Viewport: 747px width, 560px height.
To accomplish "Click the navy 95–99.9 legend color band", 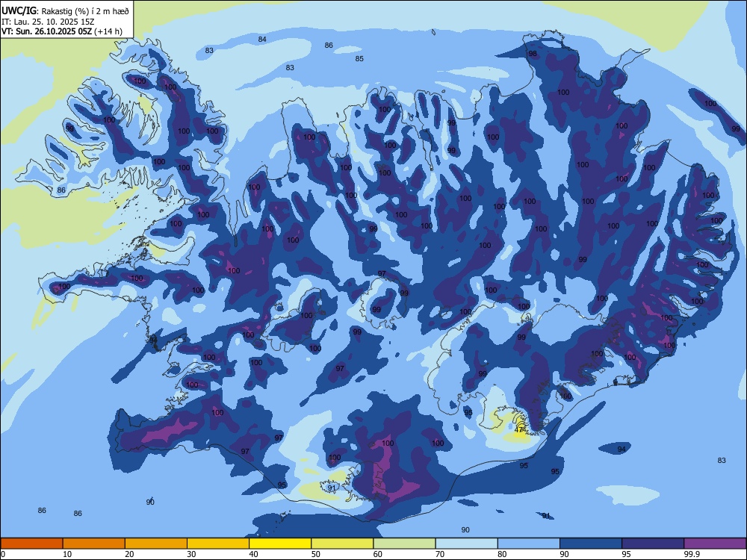I will 653,544.
